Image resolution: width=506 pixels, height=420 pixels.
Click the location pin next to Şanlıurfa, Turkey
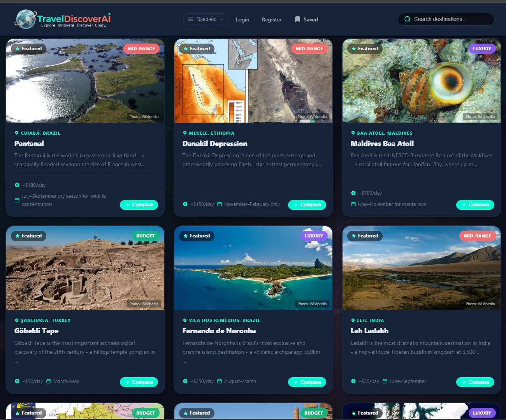tap(16, 320)
